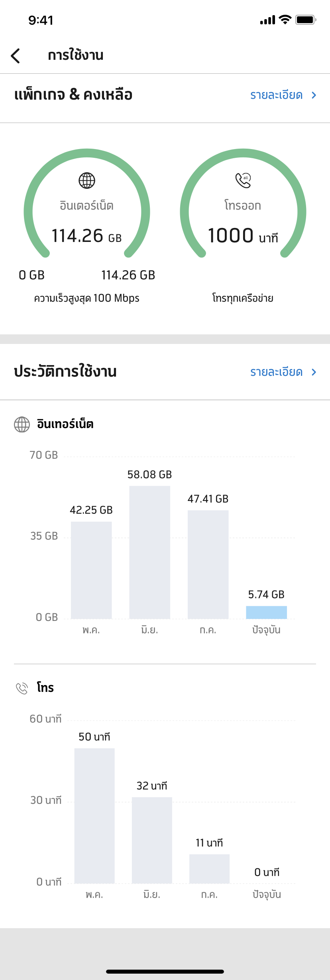The width and height of the screenshot is (330, 980).
Task: Select the 47.41 GB July internet bar
Action: pyautogui.click(x=208, y=564)
